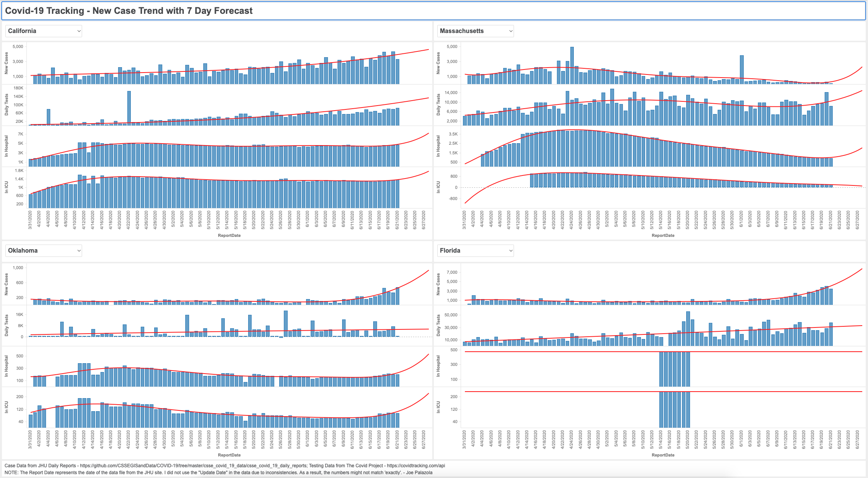Open the Massachusetts state dropdown

pos(475,31)
